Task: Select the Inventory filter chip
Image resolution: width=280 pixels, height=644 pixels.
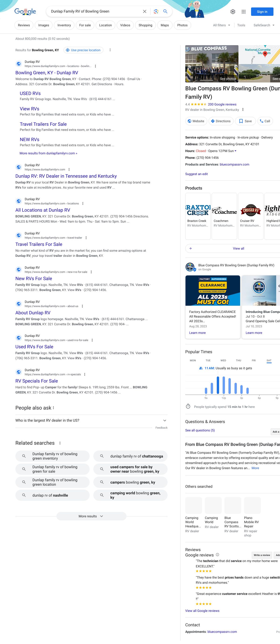Action: coord(64,25)
